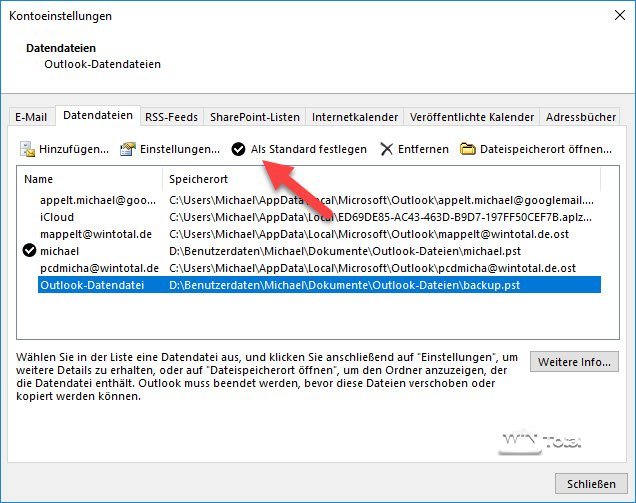
Task: Click the Entfernen X icon
Action: (387, 149)
